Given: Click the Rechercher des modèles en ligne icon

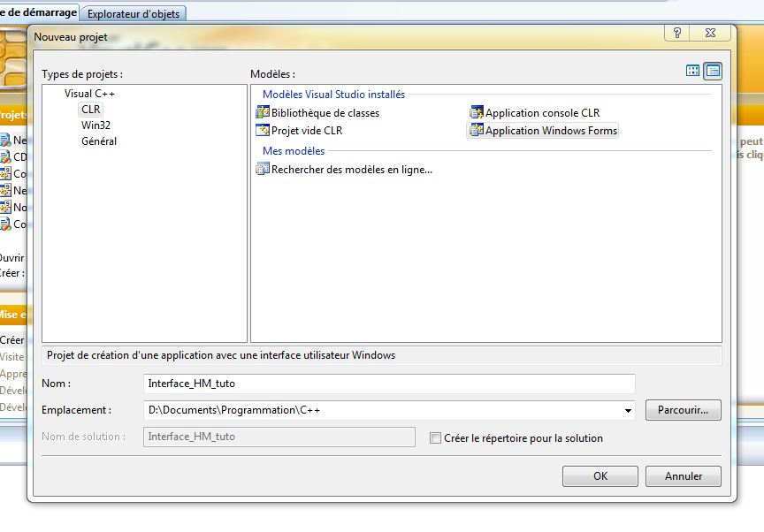Looking at the screenshot, I should [x=262, y=170].
